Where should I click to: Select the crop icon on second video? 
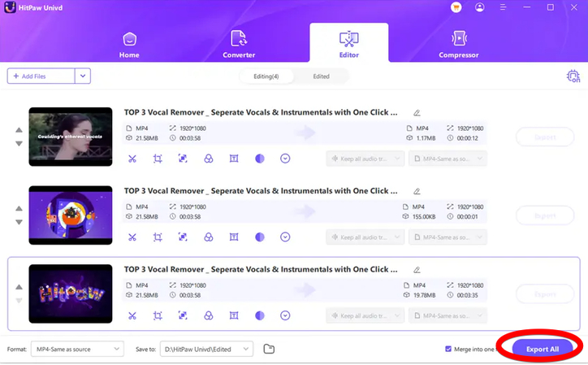(158, 237)
